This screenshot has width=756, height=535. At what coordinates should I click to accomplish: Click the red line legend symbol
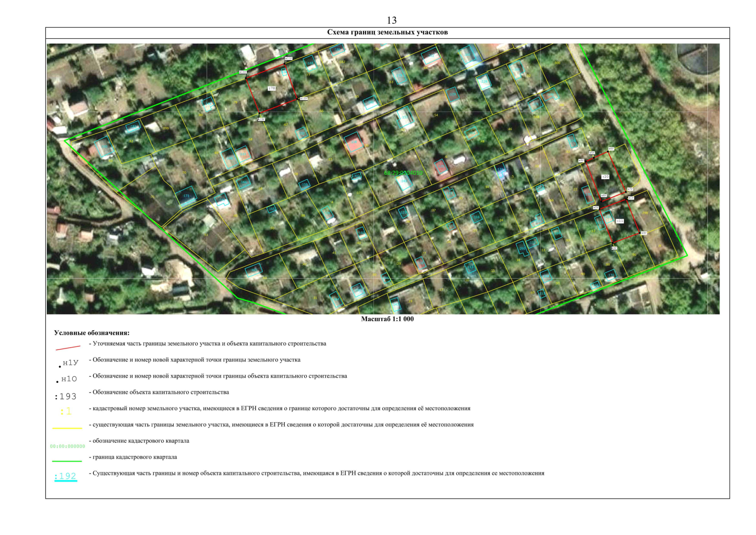pyautogui.click(x=68, y=347)
